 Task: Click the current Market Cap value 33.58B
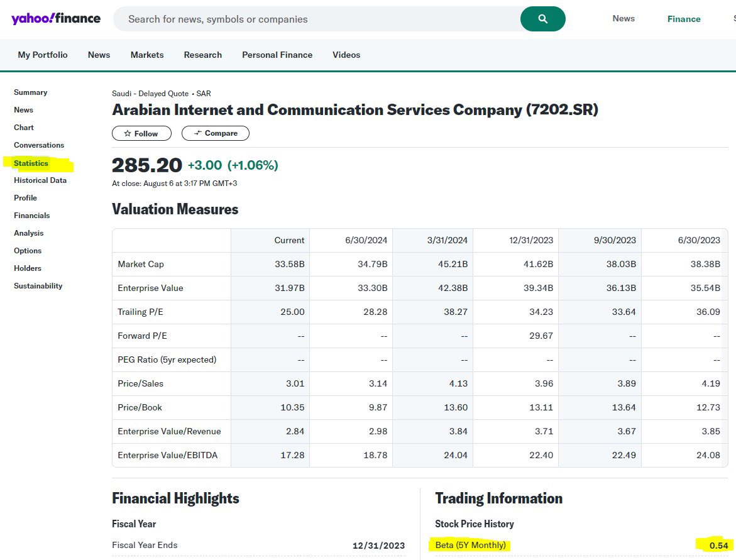click(x=290, y=264)
